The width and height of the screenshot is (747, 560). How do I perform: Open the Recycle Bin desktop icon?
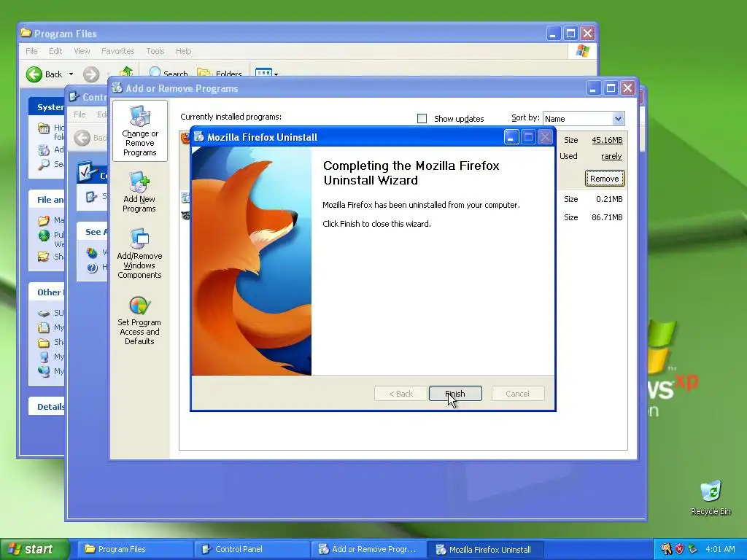(x=711, y=497)
